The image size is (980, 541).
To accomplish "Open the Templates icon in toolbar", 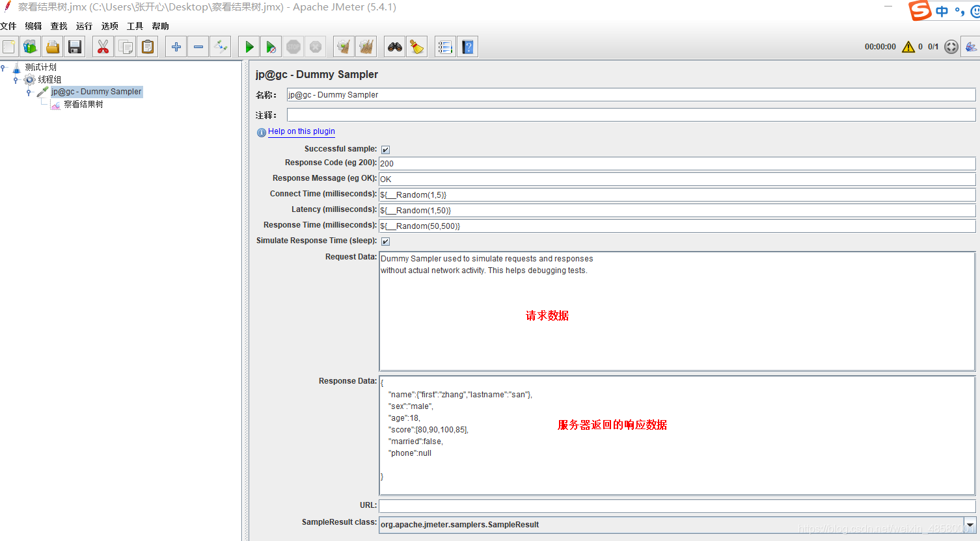I will pyautogui.click(x=31, y=47).
